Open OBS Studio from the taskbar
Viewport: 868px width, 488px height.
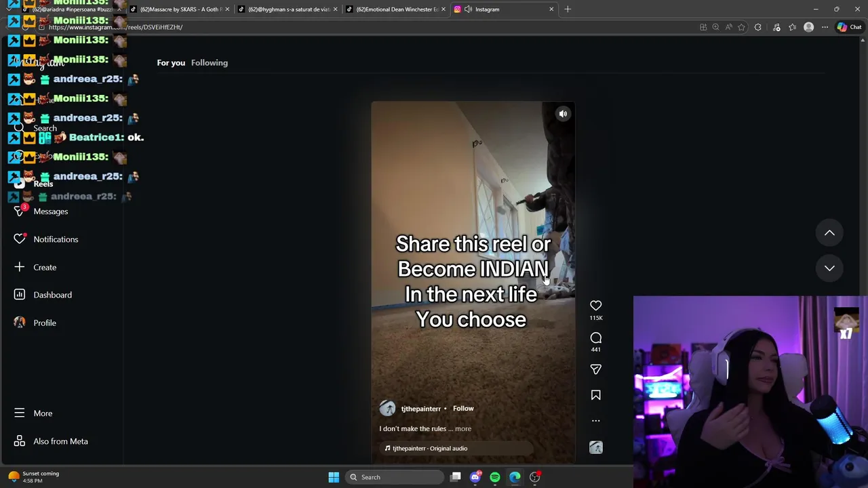[534, 477]
